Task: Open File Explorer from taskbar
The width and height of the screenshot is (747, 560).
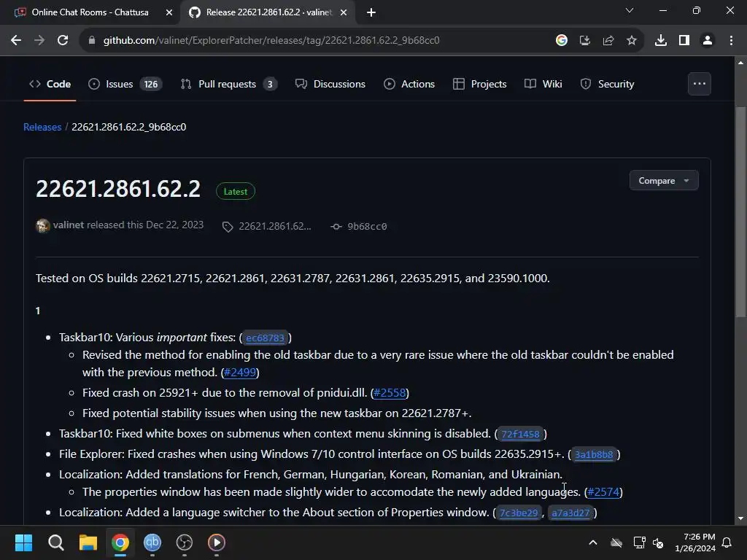Action: (x=88, y=542)
